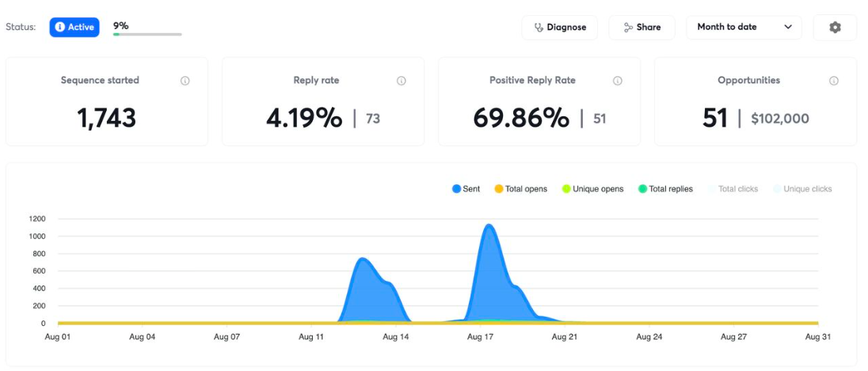Image resolution: width=868 pixels, height=371 pixels.
Task: Open settings with the gear icon
Action: tap(835, 27)
